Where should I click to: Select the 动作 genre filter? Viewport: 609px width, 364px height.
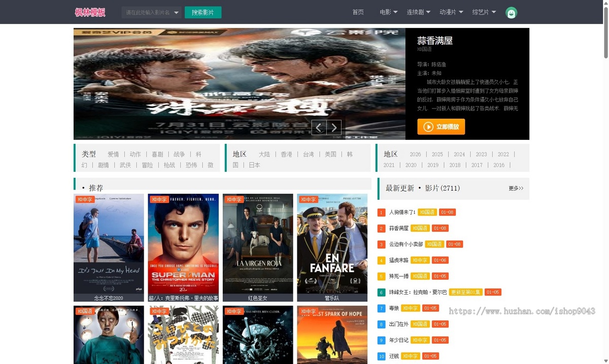(x=135, y=154)
